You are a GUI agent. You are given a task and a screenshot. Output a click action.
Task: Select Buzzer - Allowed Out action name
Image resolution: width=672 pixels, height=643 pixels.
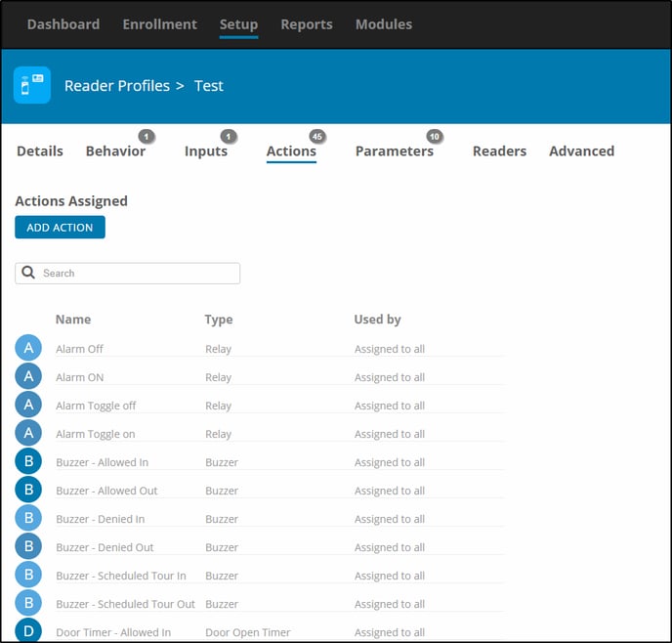tap(106, 491)
